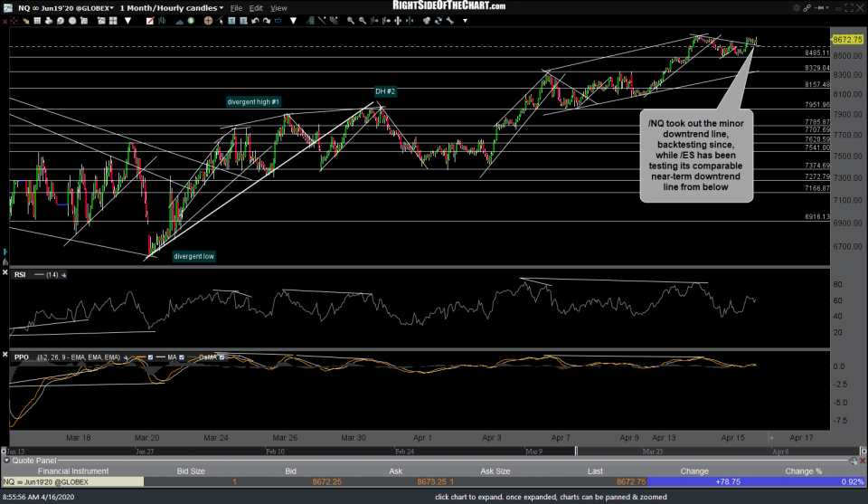Select the text annotation tool
The width and height of the screenshot is (868, 504).
point(232,21)
